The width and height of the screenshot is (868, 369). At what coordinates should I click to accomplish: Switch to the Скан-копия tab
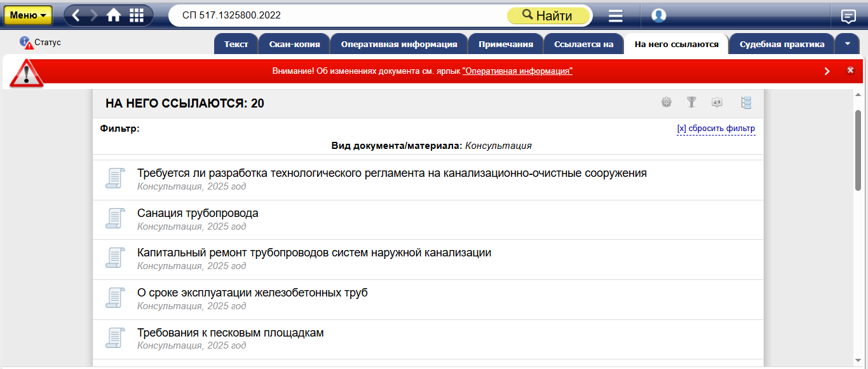pyautogui.click(x=294, y=45)
